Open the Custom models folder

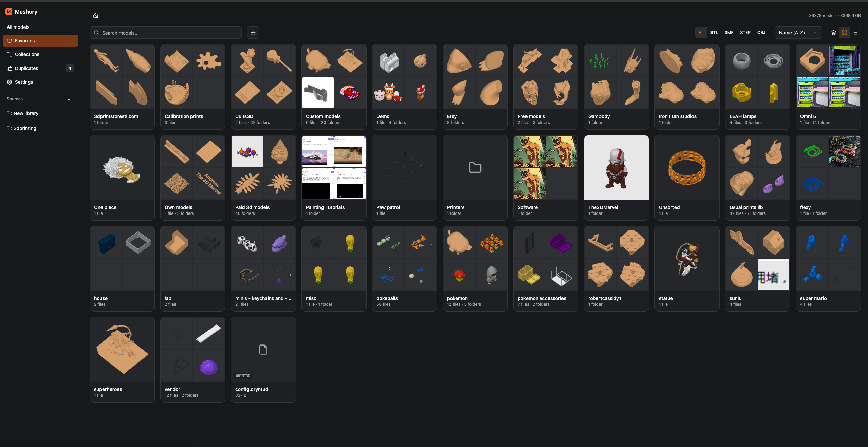334,87
